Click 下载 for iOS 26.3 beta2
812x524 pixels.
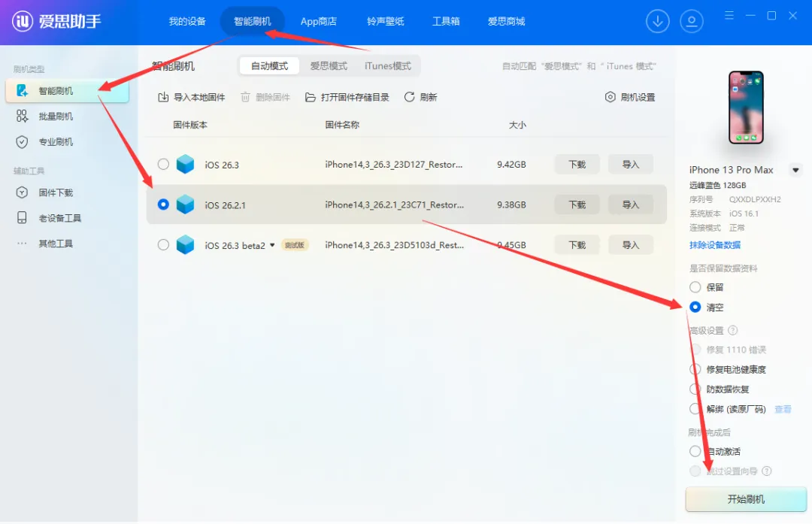point(577,245)
